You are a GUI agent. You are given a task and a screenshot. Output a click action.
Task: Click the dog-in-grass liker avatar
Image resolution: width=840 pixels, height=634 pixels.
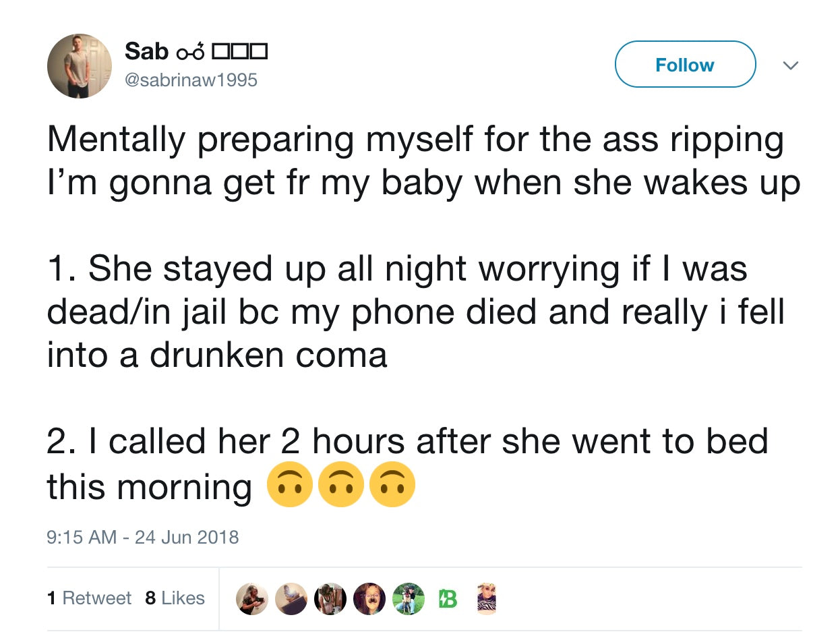tap(407, 598)
